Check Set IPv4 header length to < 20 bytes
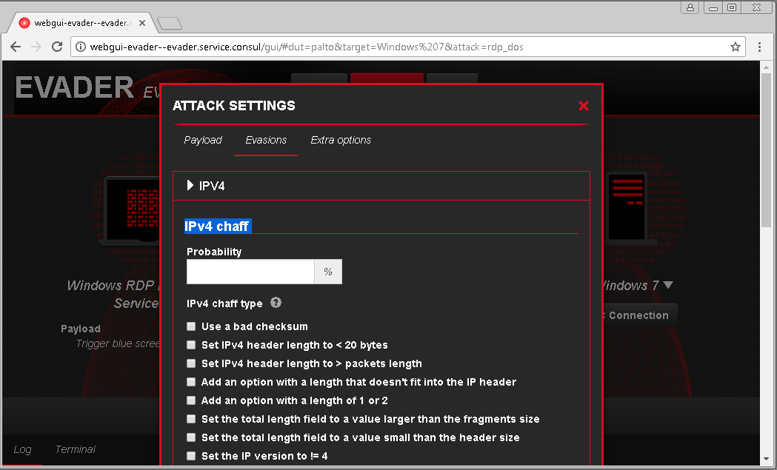This screenshot has width=777, height=470. 191,345
